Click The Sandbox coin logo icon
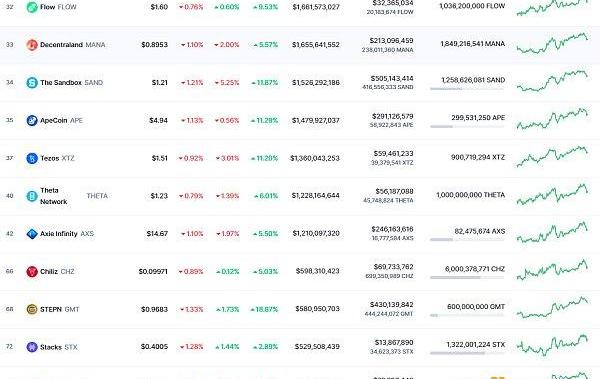Image resolution: width=600 pixels, height=379 pixels. [32, 83]
